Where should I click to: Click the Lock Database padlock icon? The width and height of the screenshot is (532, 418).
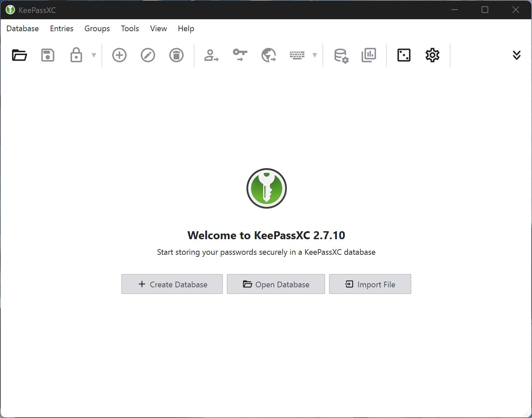coord(76,55)
